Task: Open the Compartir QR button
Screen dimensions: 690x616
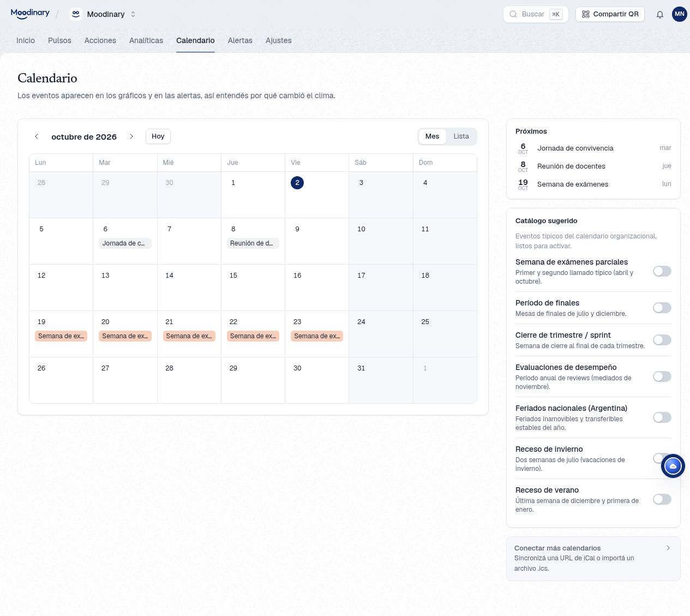Action: 610,14
